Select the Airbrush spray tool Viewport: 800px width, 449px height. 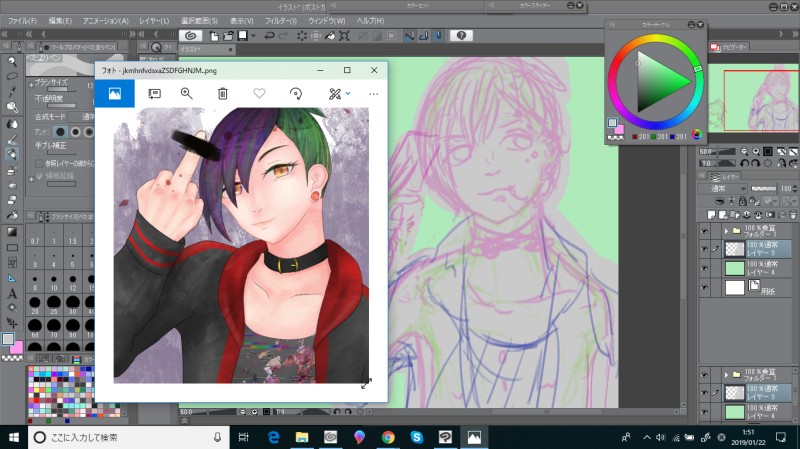click(12, 171)
